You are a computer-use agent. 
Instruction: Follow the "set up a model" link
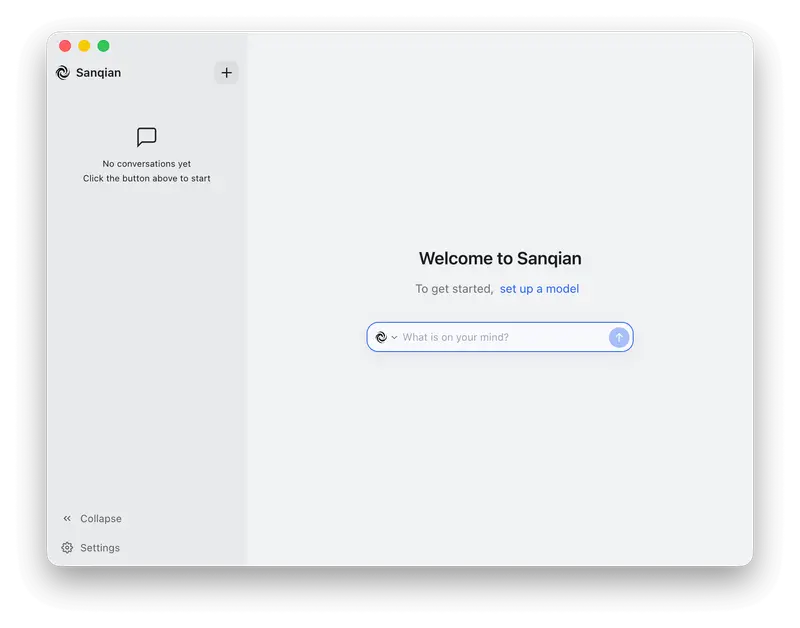pyautogui.click(x=539, y=289)
